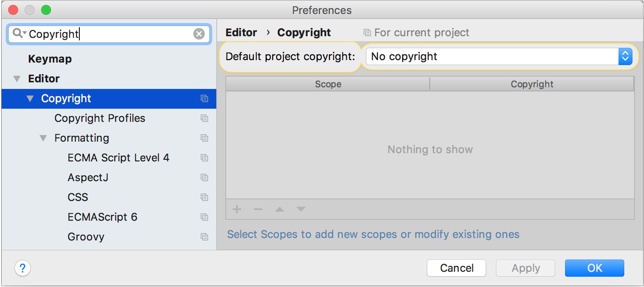Collapse the Editor tree node
The height and width of the screenshot is (287, 644).
(17, 79)
